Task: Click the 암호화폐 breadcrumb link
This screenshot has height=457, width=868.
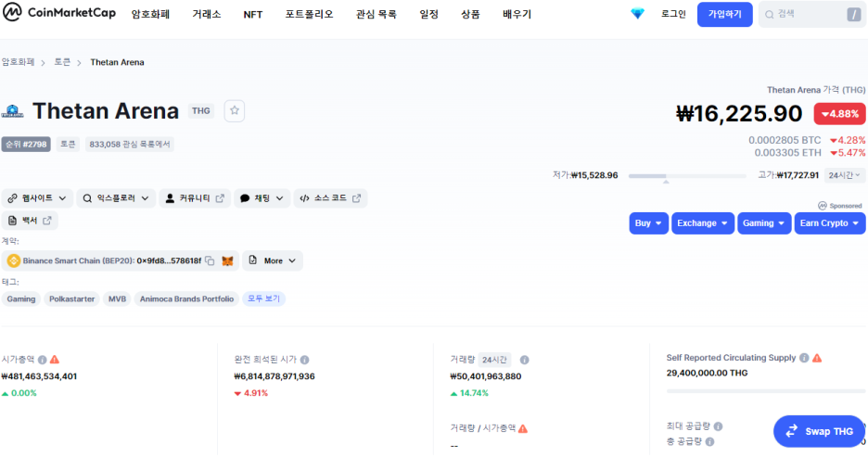Action: tap(19, 62)
